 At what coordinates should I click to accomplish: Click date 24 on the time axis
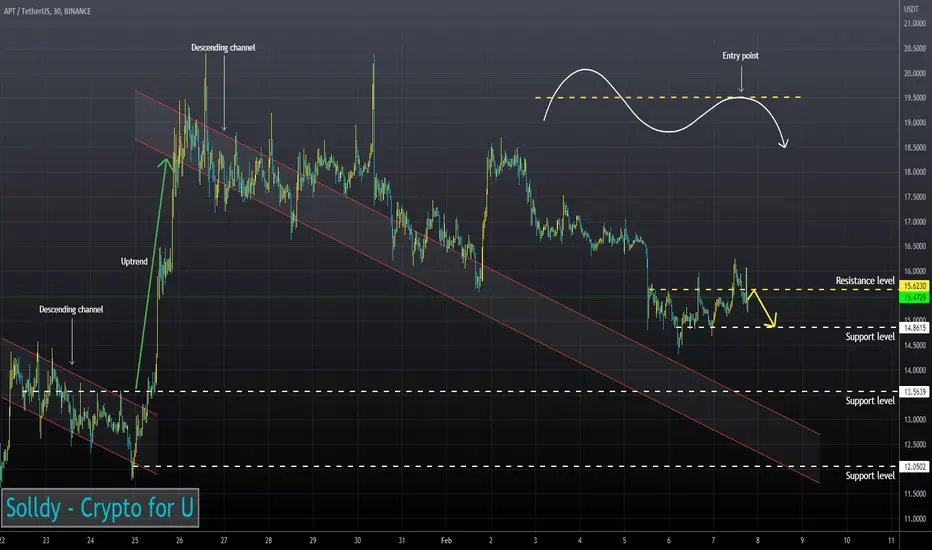click(90, 540)
